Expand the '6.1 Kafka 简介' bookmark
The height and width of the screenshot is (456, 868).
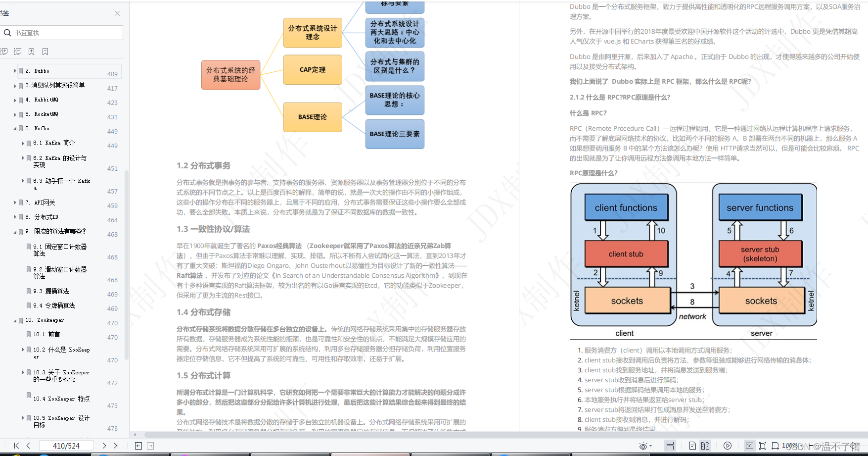(23, 143)
